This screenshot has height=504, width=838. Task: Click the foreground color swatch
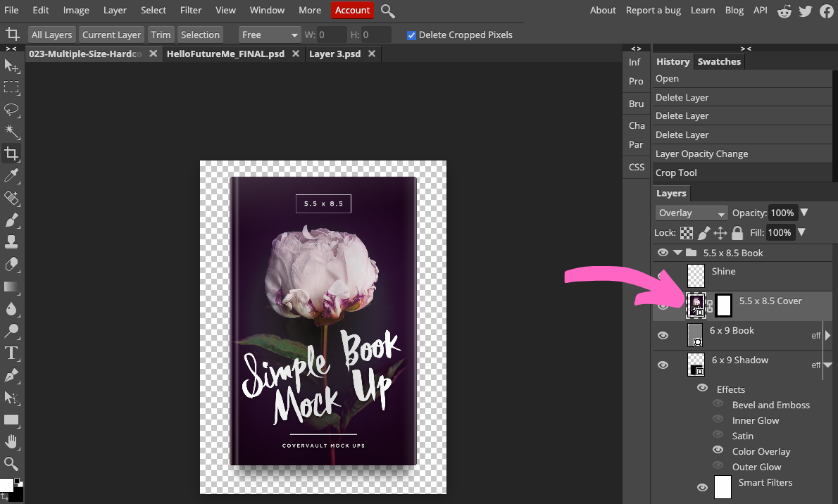coord(6,485)
